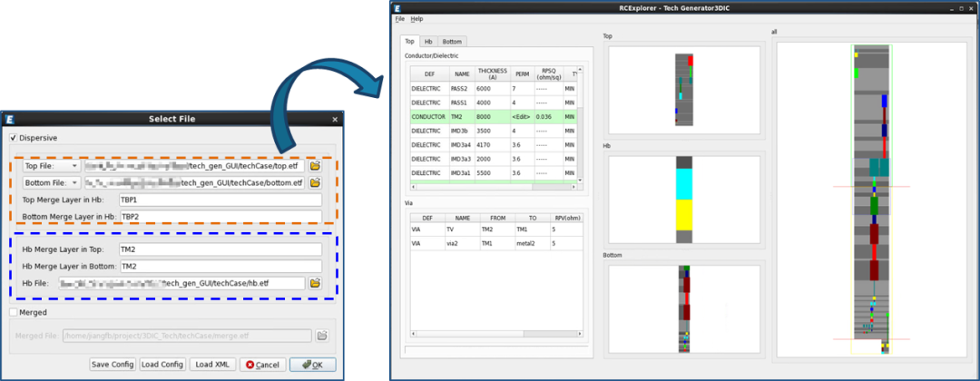980x381 pixels.
Task: Click the THICKNESS (A) column header
Action: coord(493,73)
